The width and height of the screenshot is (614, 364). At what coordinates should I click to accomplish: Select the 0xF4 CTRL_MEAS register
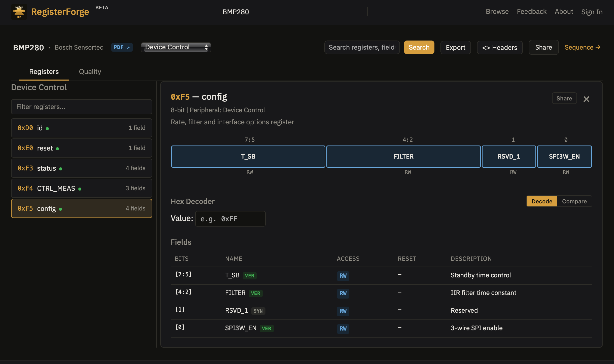[x=81, y=188]
